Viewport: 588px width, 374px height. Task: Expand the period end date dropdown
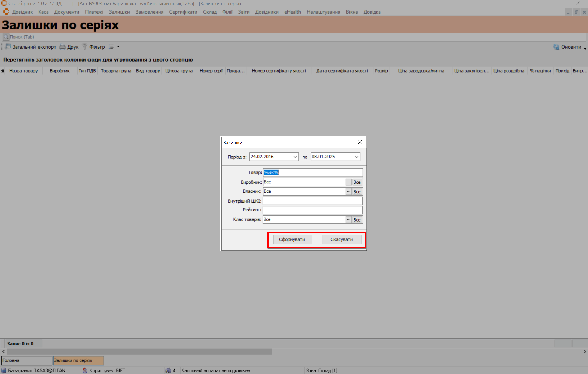coord(357,157)
